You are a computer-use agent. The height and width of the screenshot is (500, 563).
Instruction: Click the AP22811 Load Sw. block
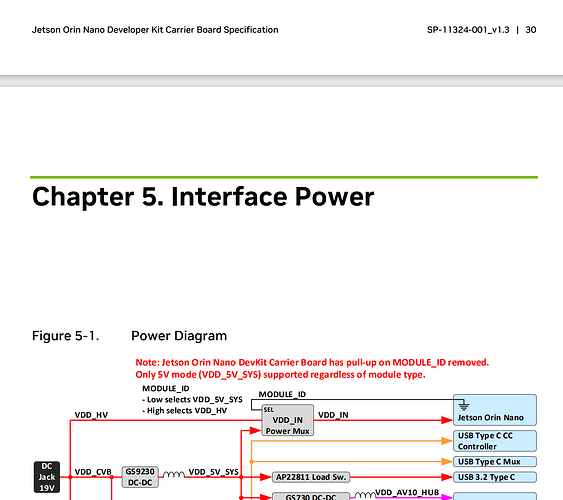click(x=311, y=477)
